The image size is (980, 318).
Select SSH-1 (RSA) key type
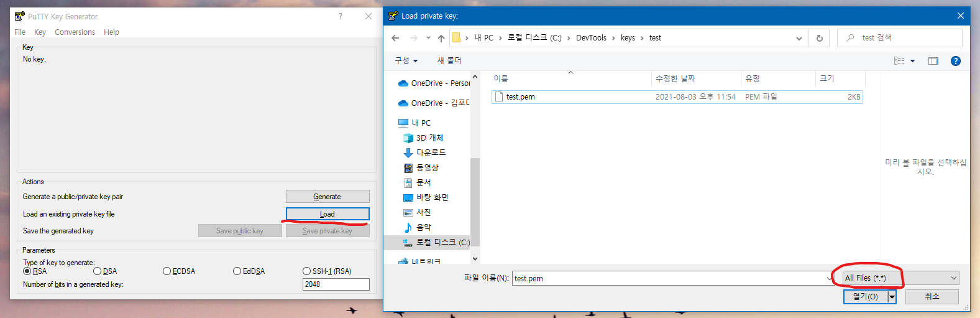tap(306, 271)
